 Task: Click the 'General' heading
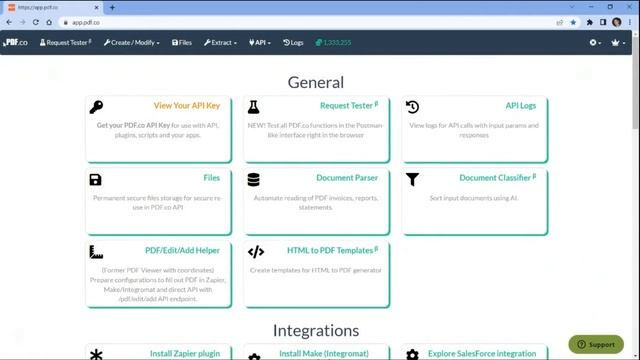pos(316,82)
